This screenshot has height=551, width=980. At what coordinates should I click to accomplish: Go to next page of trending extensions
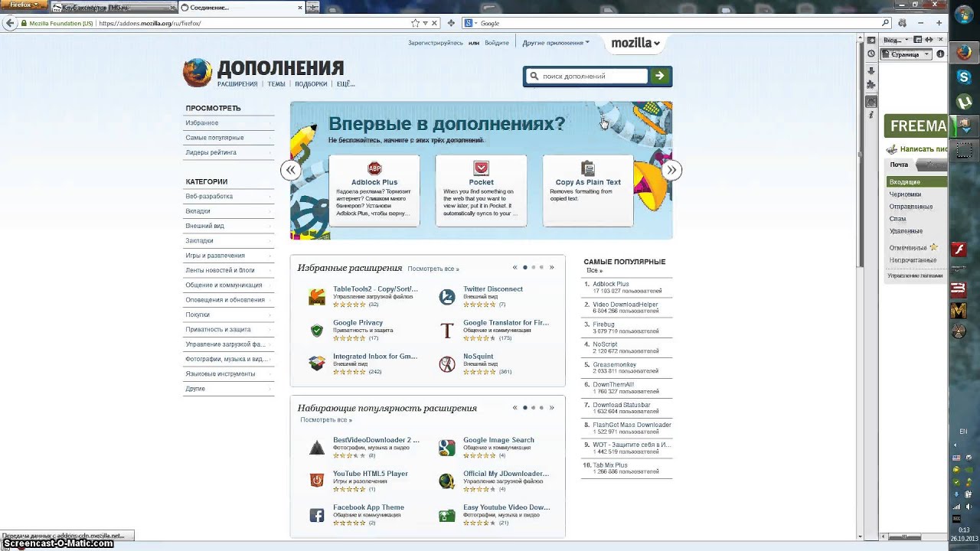551,408
